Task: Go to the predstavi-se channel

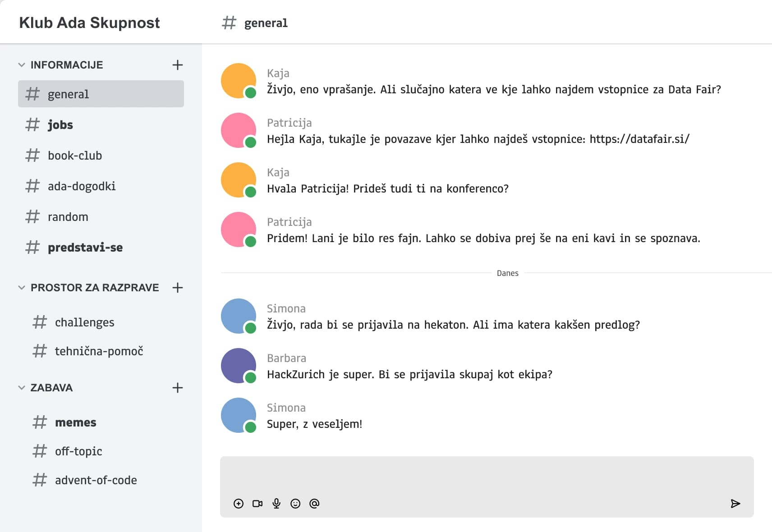Action: click(x=85, y=248)
